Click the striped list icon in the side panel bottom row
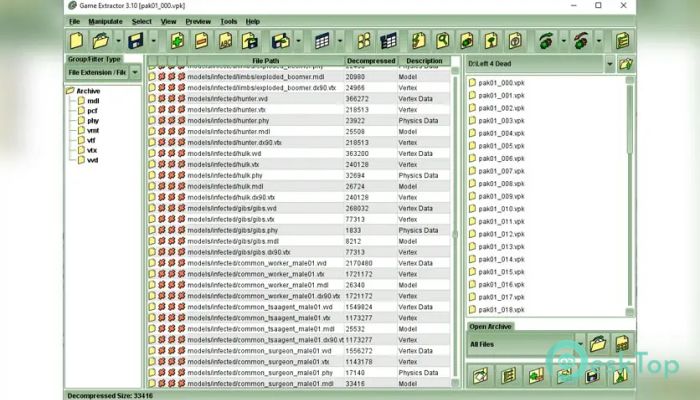 point(508,375)
